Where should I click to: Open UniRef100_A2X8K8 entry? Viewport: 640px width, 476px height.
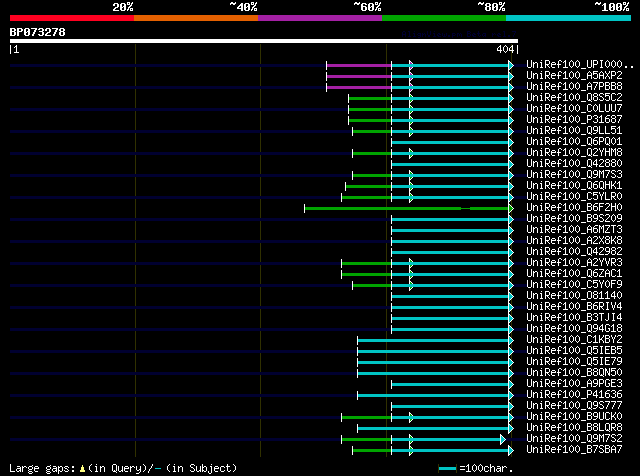pos(574,241)
